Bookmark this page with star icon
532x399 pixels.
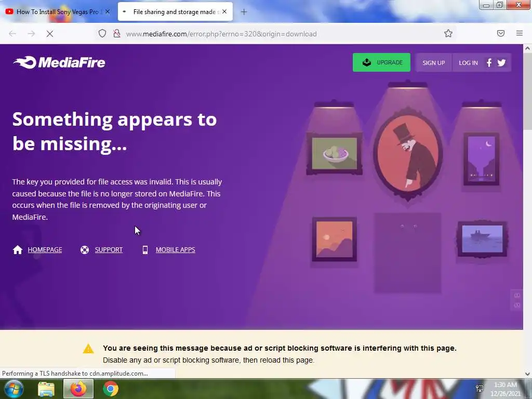coord(448,33)
